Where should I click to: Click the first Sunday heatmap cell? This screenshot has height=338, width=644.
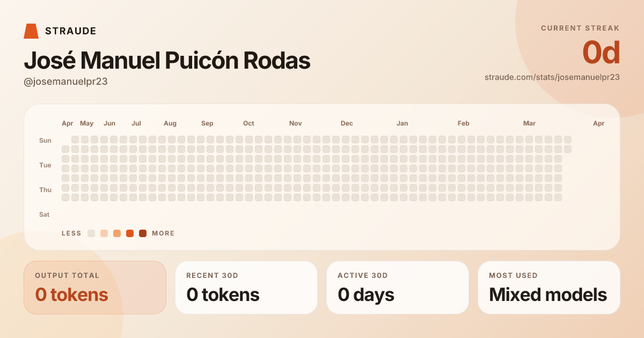pyautogui.click(x=75, y=139)
